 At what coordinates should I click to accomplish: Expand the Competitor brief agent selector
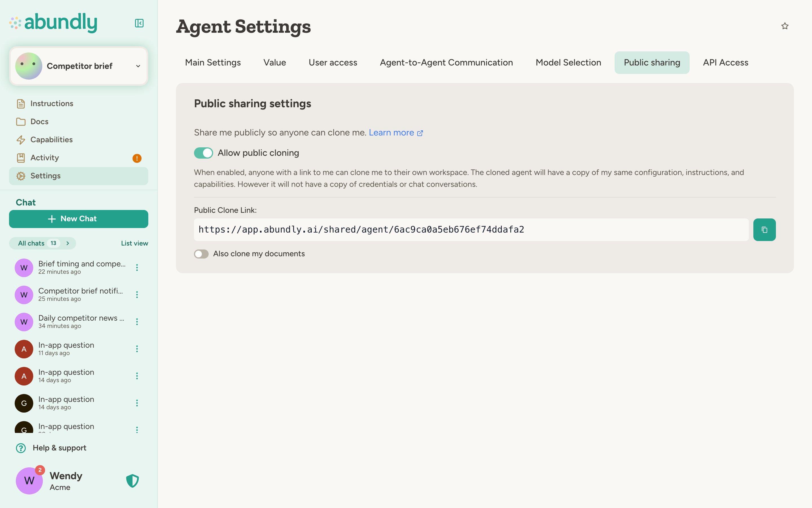78,66
